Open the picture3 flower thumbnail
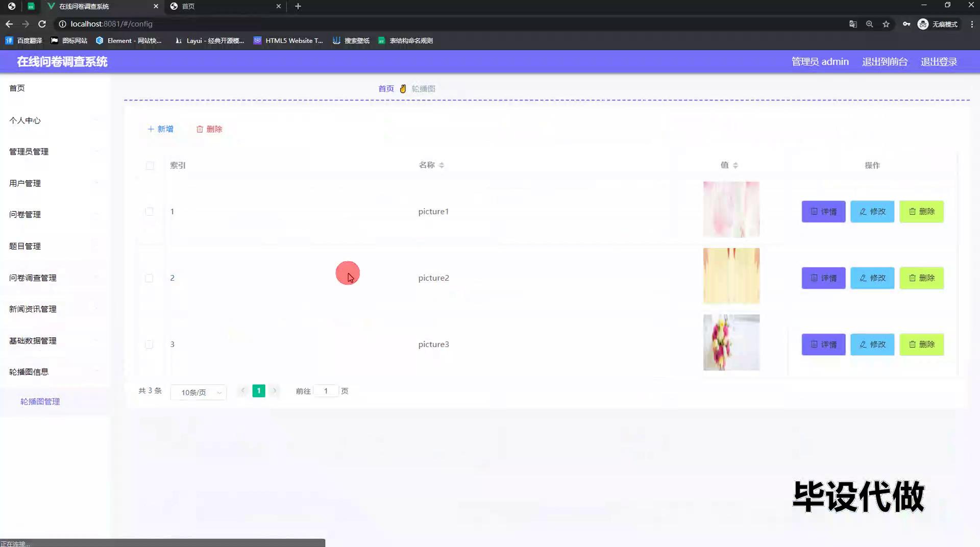Image resolution: width=980 pixels, height=547 pixels. point(731,342)
